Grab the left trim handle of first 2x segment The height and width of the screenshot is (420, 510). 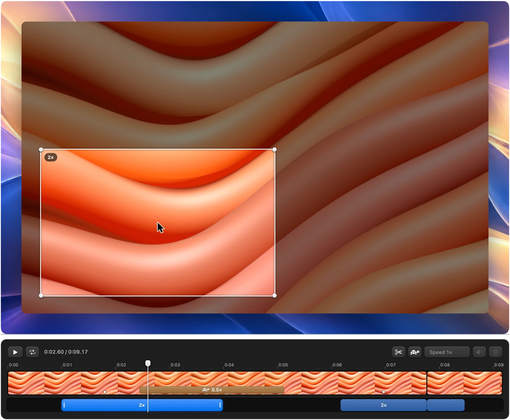[x=64, y=405]
